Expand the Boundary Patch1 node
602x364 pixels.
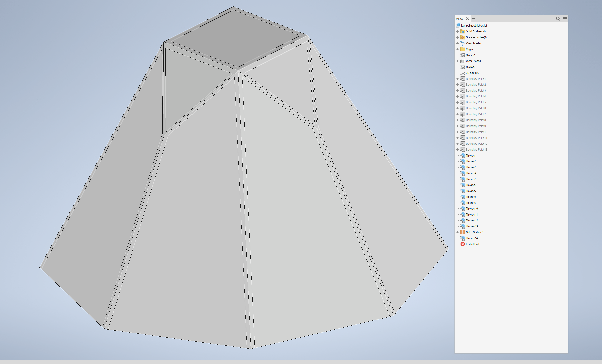pos(458,79)
